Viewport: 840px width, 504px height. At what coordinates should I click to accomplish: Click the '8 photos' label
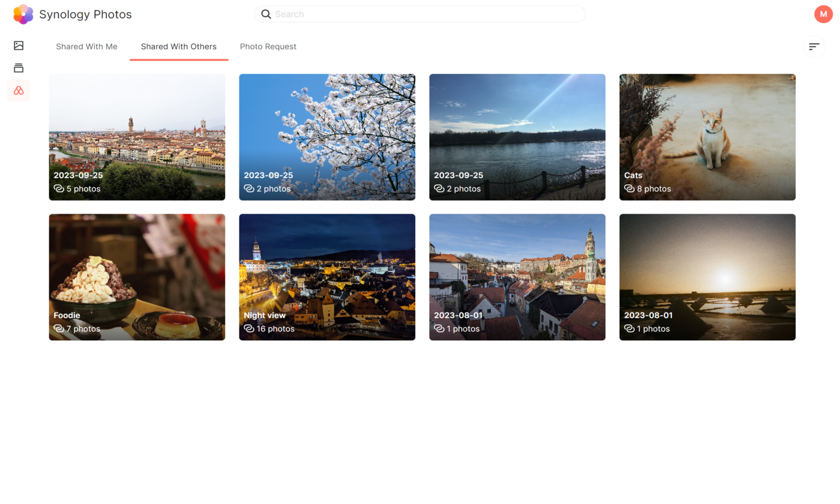(654, 188)
